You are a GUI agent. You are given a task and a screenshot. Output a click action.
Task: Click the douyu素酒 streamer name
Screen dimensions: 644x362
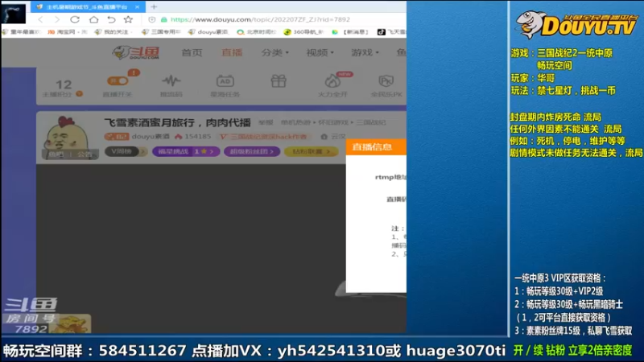click(x=151, y=136)
